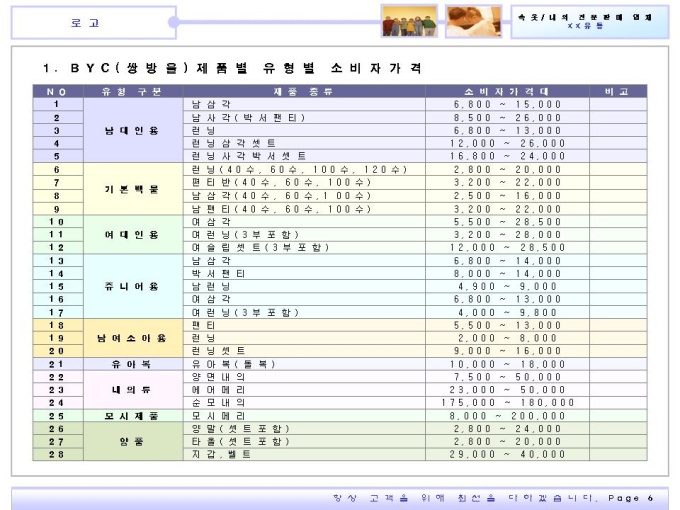Select the '모시제품' category cell
Screen dimensions: 680x510
click(x=133, y=416)
